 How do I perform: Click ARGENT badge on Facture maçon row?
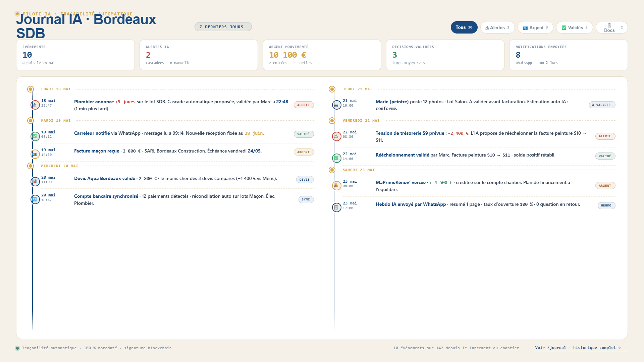(x=304, y=152)
